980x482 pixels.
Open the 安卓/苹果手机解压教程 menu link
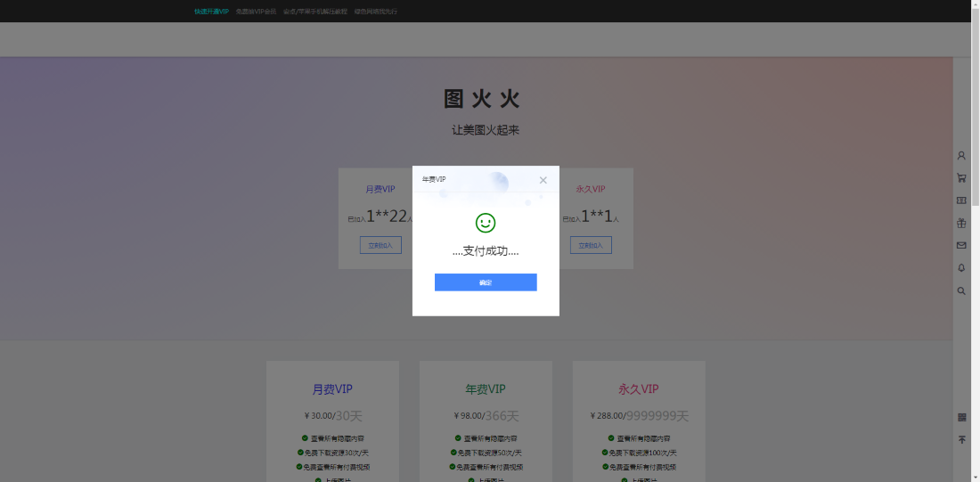[x=314, y=12]
